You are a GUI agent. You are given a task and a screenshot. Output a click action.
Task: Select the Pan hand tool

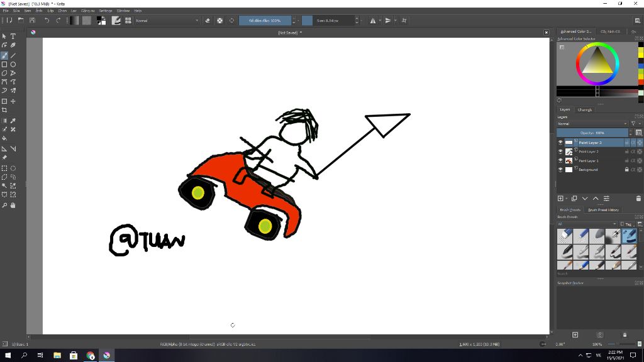13,206
